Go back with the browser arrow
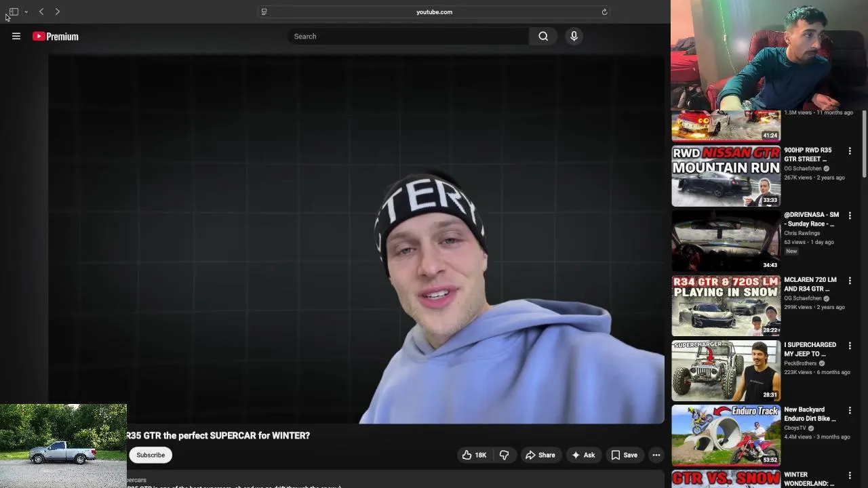Image resolution: width=868 pixels, height=488 pixels. click(x=41, y=12)
